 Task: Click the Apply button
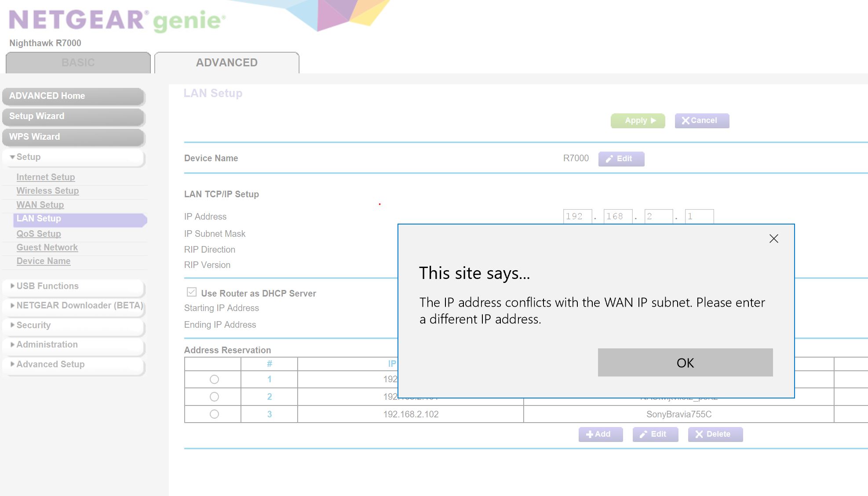click(x=638, y=121)
